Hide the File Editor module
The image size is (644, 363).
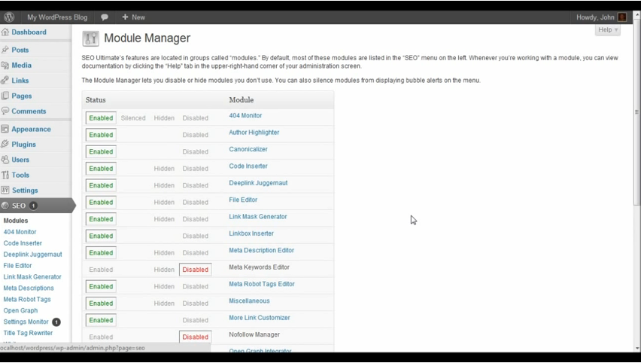[164, 203]
